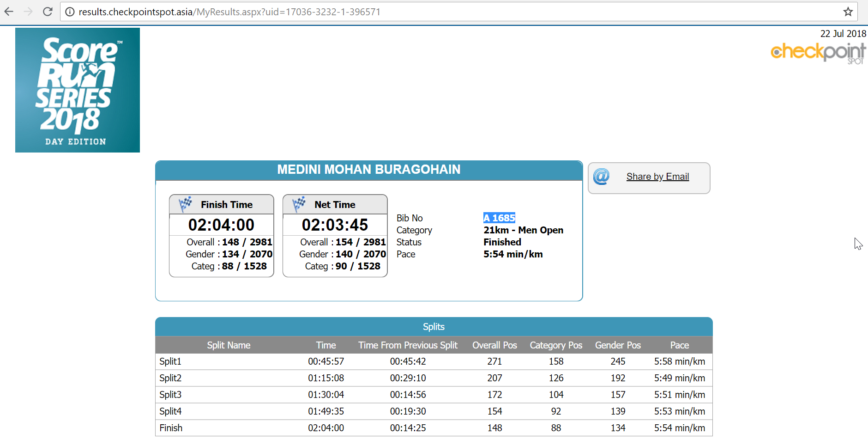Image resolution: width=868 pixels, height=446 pixels.
Task: Click the Net Time checkered flag icon
Action: 299,204
